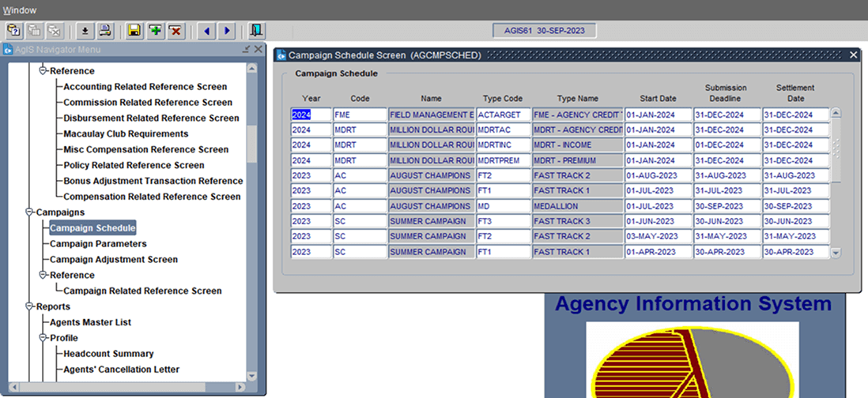Open Accounting Related Reference Screen
Viewport: 868px width, 398px height.
145,87
